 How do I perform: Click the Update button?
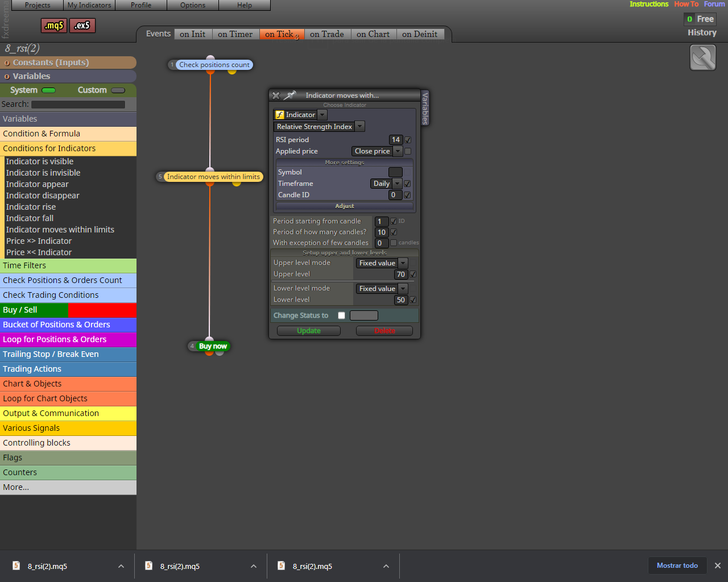click(309, 331)
